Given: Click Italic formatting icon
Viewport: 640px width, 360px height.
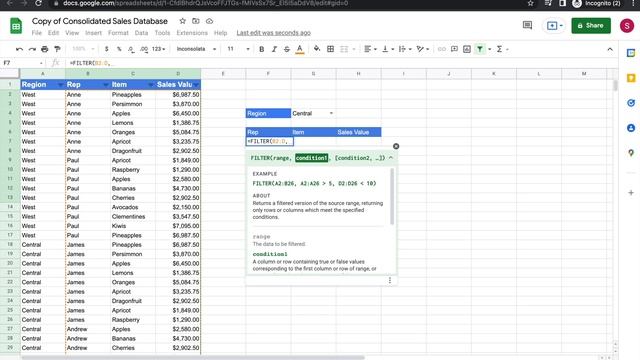Looking at the screenshot, I should coord(274,49).
